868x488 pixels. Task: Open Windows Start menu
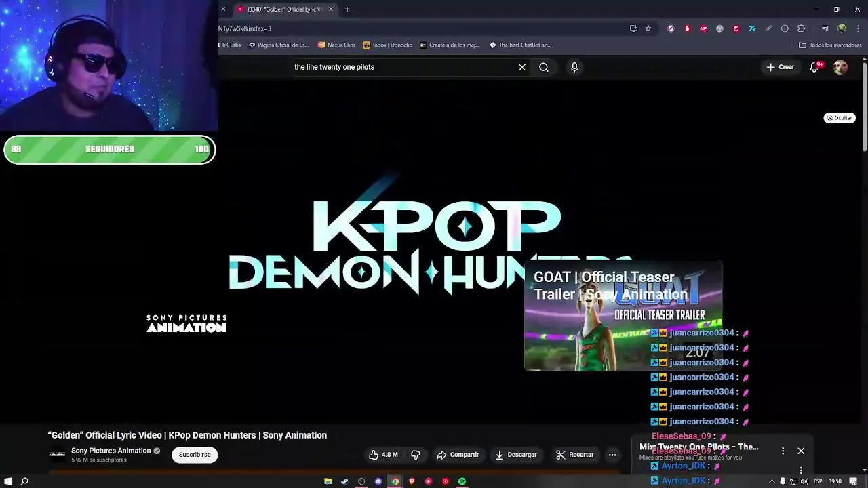coord(7,481)
